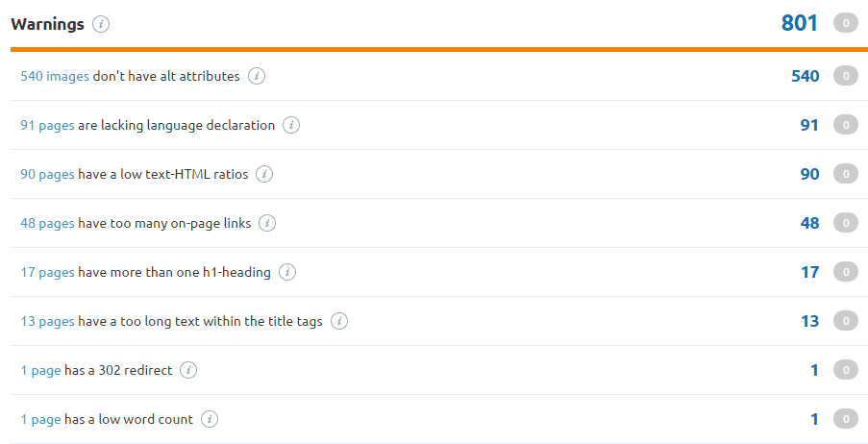Screen dimensions: 868x444
Task: Open the 91 pages link
Action: [48, 125]
